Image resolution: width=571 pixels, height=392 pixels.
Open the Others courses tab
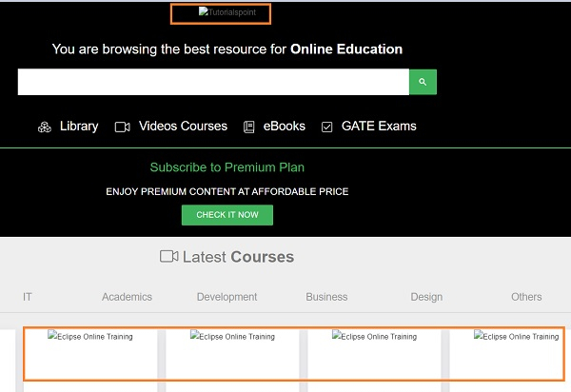[x=526, y=297]
